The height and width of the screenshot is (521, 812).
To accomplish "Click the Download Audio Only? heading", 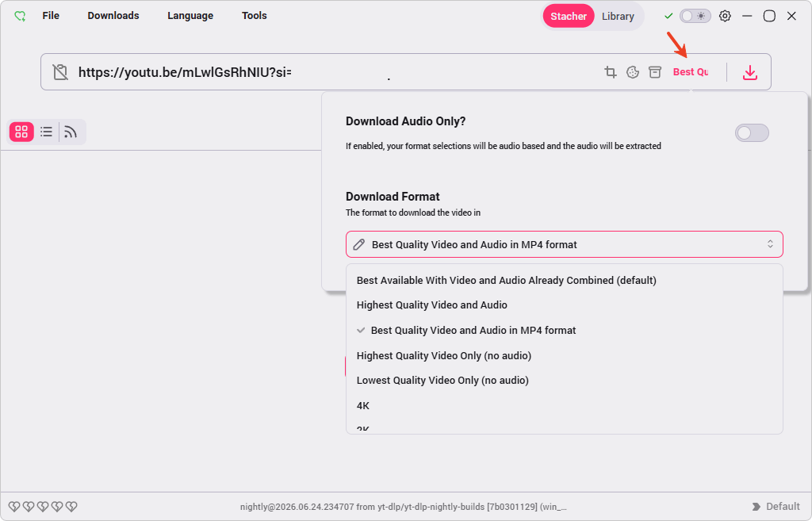I will click(405, 121).
